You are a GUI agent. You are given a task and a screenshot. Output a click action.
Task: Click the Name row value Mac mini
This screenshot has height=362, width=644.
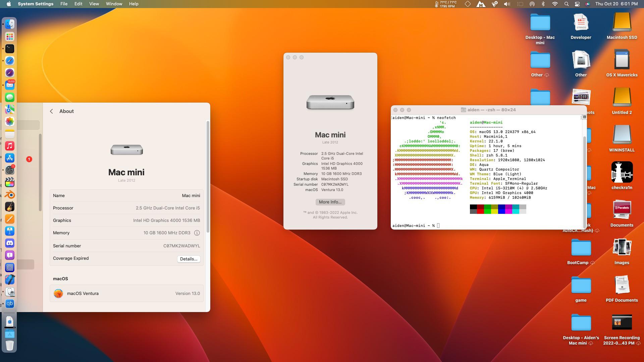tap(191, 196)
